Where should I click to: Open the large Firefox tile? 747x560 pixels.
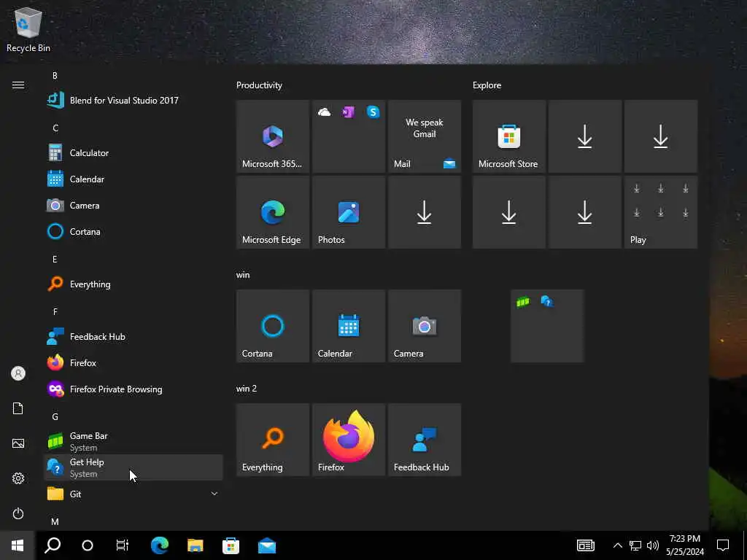(x=349, y=440)
